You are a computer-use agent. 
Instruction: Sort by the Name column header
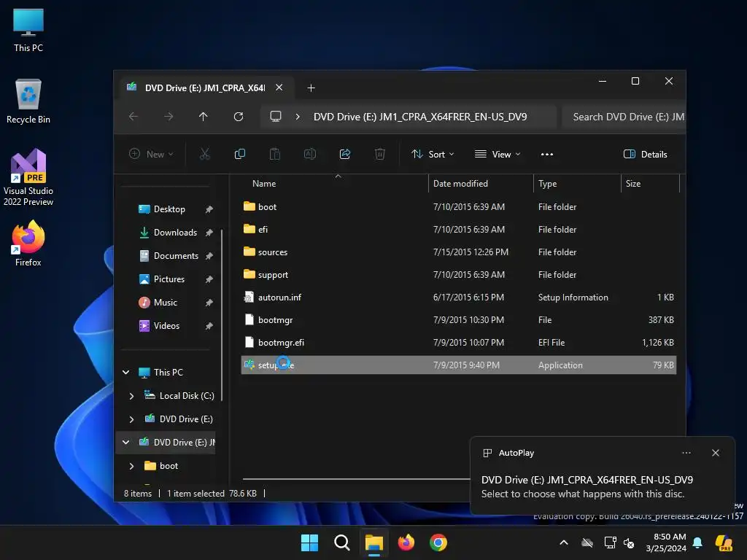pos(264,183)
